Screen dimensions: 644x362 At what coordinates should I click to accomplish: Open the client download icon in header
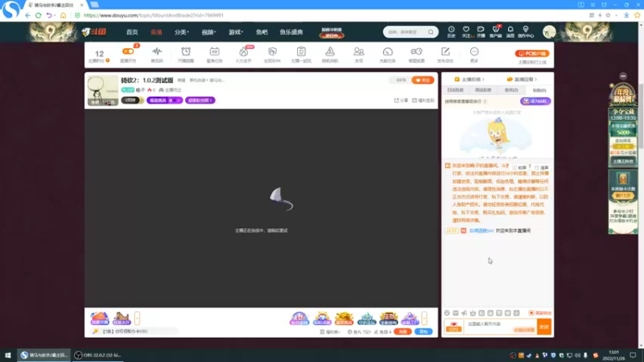pos(496,31)
